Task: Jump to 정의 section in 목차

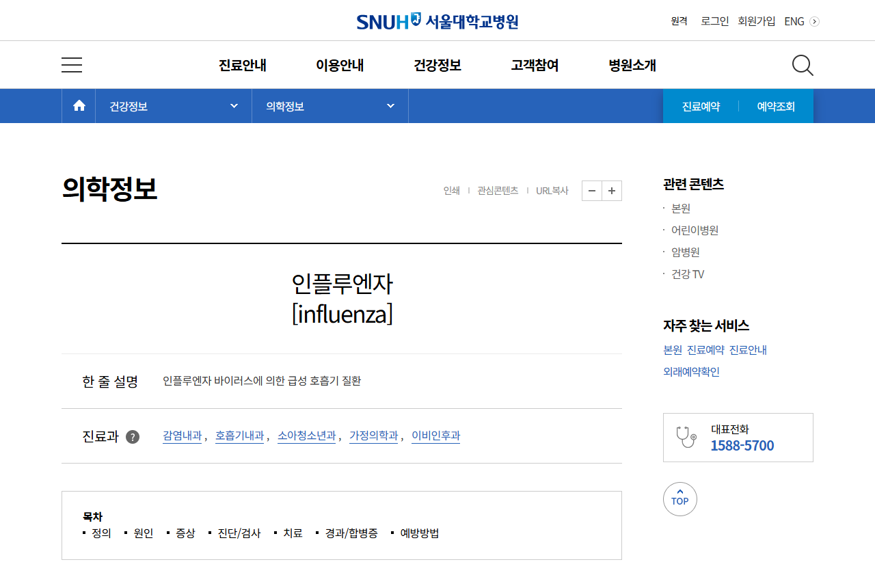Action: [101, 533]
